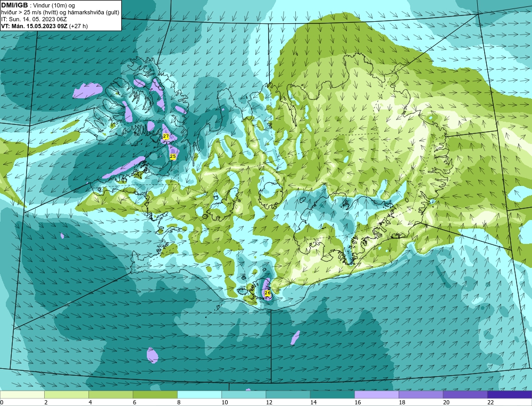
Task: Click the yellow gust label 25
Action: (173, 156)
